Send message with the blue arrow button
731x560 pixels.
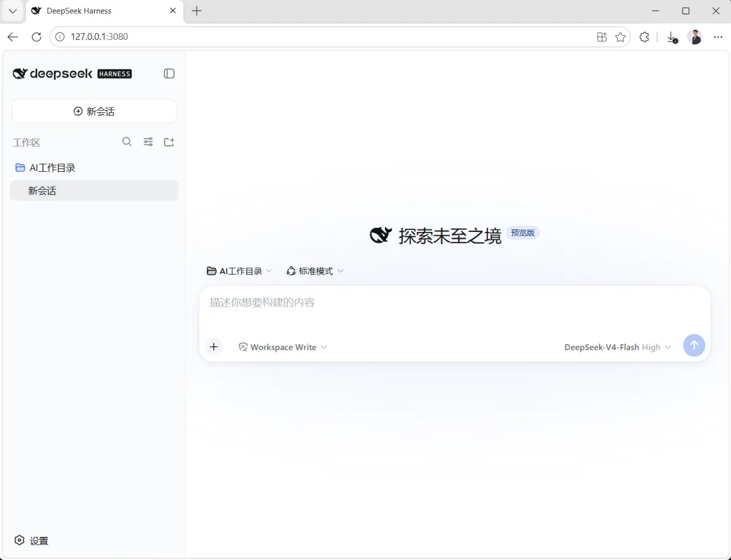click(694, 345)
